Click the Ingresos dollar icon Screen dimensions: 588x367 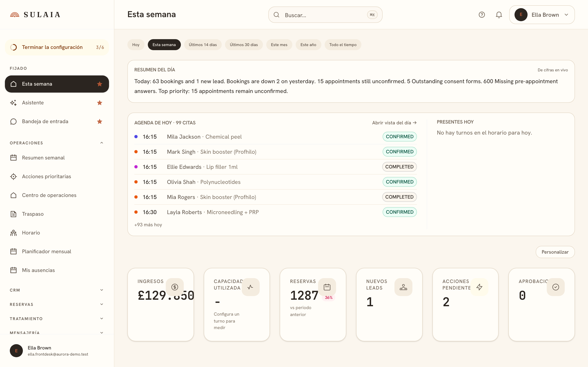coord(175,287)
